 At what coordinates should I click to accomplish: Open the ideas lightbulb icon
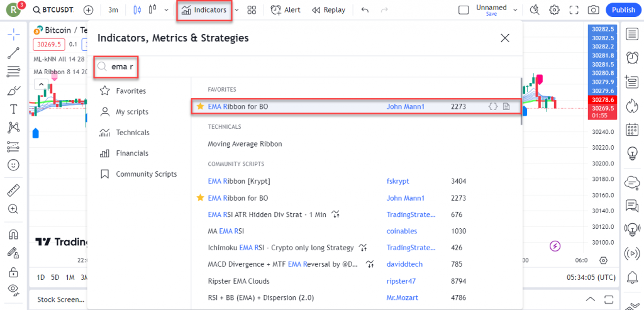pos(631,153)
